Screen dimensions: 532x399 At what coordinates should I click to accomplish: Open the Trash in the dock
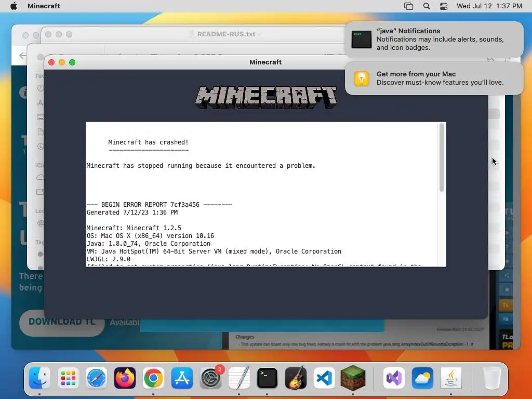click(491, 378)
